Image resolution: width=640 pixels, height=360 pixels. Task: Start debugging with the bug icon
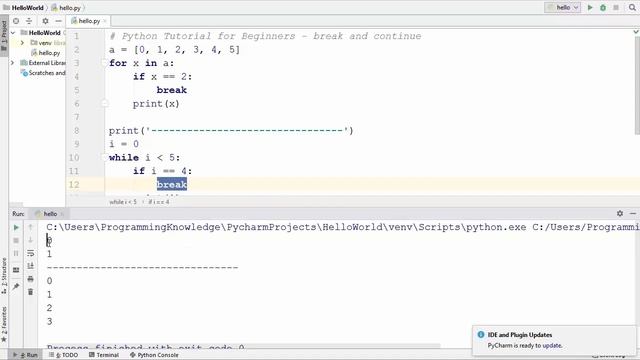click(x=603, y=7)
